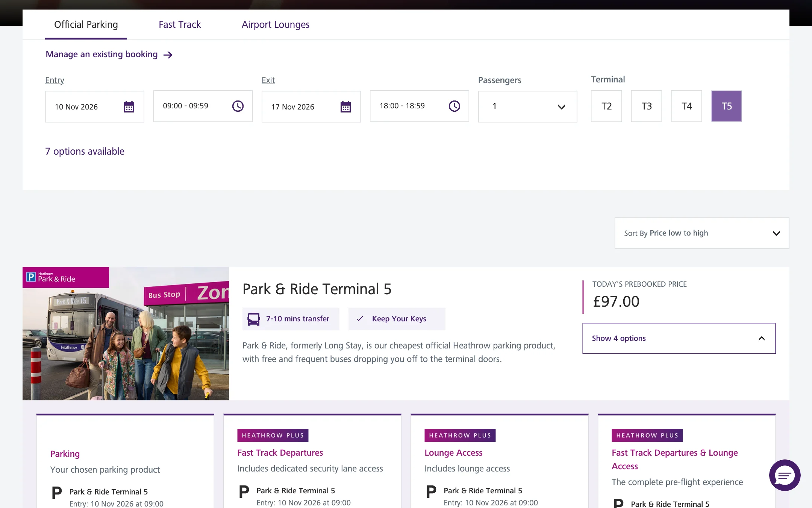Click Fast Track Departures & Lounge Access heading
Viewport: 812px width, 508px height.
[675, 459]
